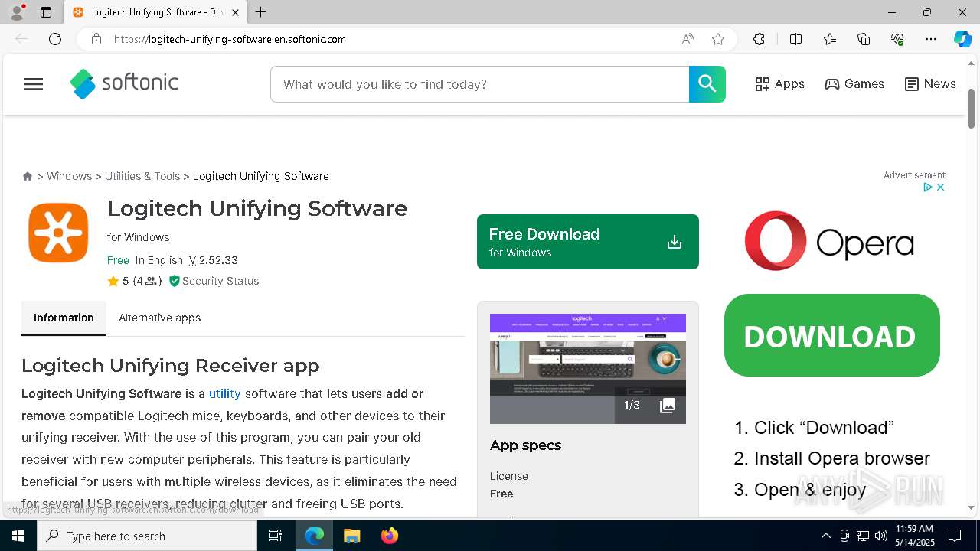Open File Explorer from taskbar
This screenshot has width=980, height=551.
(351, 536)
